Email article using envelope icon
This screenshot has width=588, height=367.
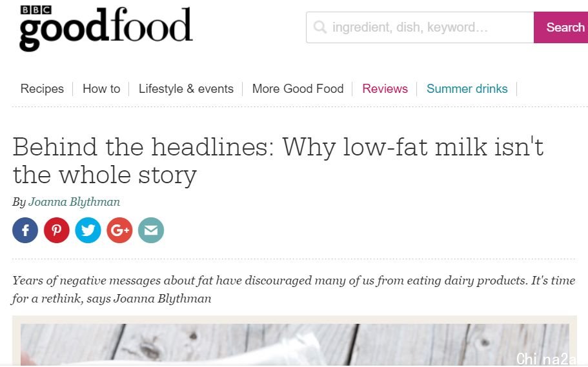(151, 230)
